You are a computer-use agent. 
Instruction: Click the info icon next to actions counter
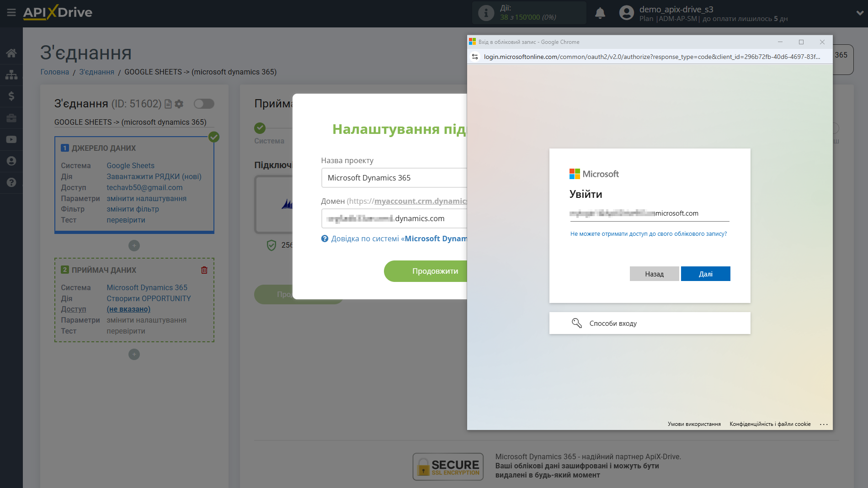(486, 13)
